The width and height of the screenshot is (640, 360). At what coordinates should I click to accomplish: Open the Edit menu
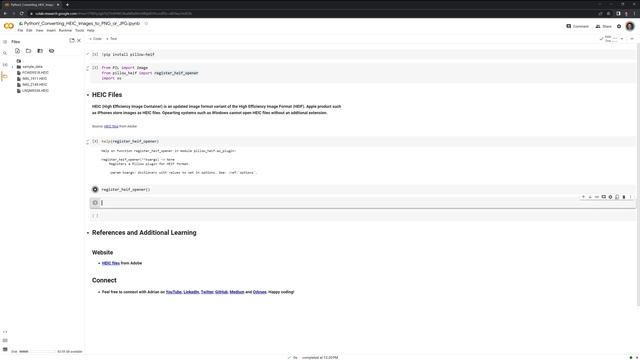[29, 30]
